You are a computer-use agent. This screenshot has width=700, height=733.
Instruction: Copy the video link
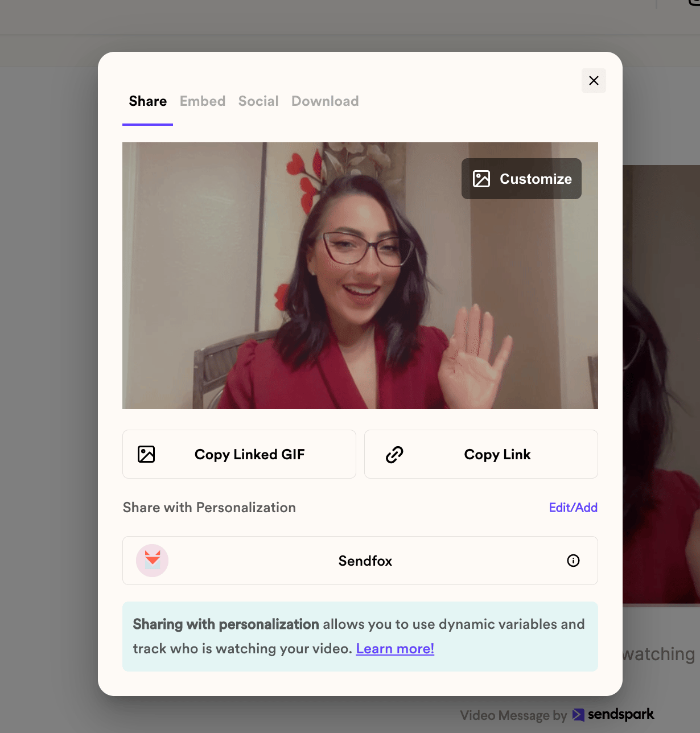[x=481, y=454]
